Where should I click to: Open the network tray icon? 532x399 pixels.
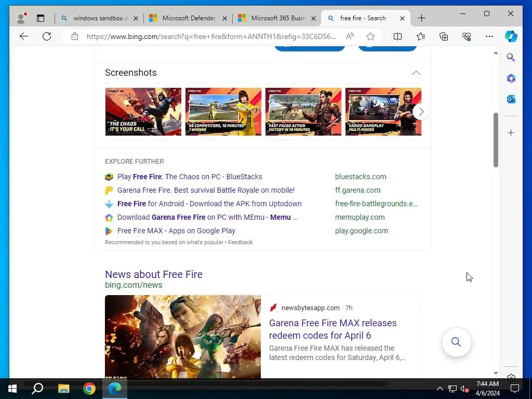(x=453, y=389)
